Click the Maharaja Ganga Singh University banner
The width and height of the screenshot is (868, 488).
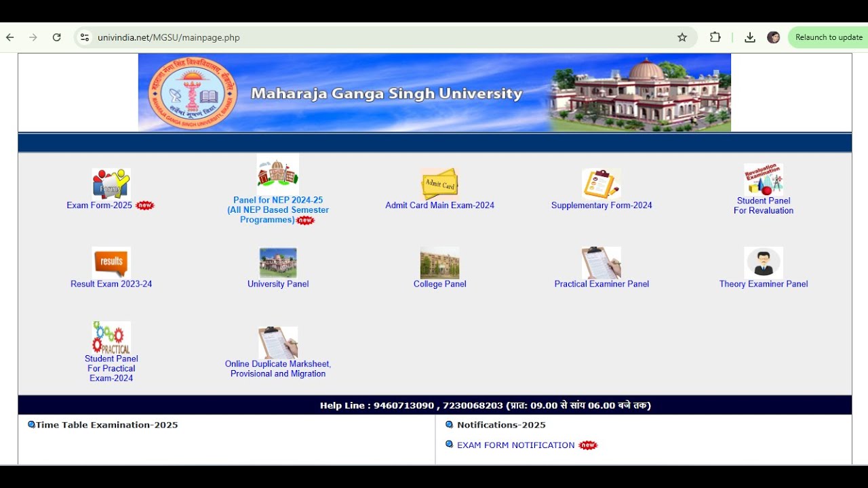(x=435, y=93)
